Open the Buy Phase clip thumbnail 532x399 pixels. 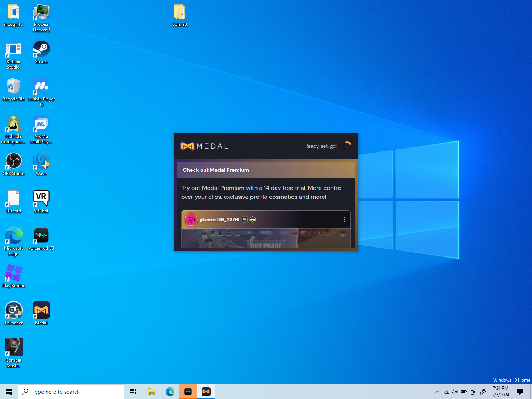[266, 238]
